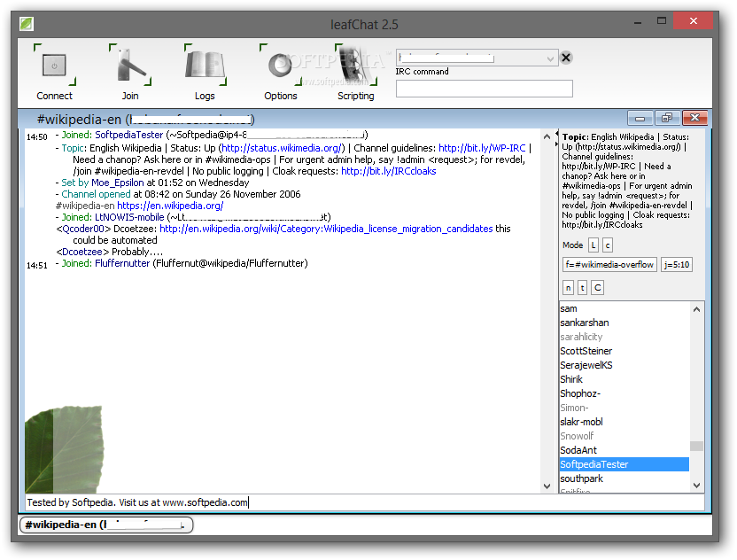Open the Options tool
This screenshot has height=560, width=737.
click(280, 73)
